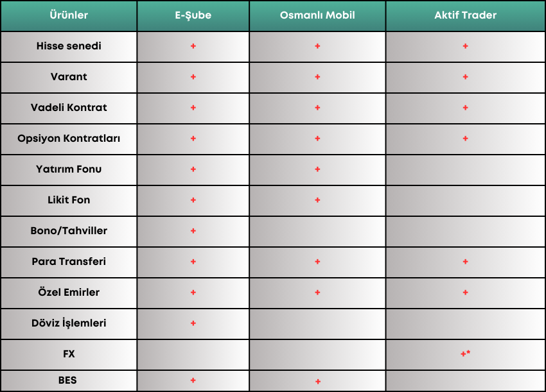The image size is (546, 392).
Task: Select the Opsiyon Kontratları row label
Action: [69, 139]
